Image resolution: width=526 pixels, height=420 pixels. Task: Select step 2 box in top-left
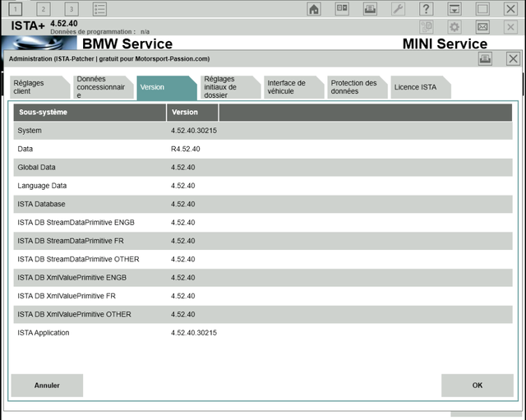pos(44,9)
